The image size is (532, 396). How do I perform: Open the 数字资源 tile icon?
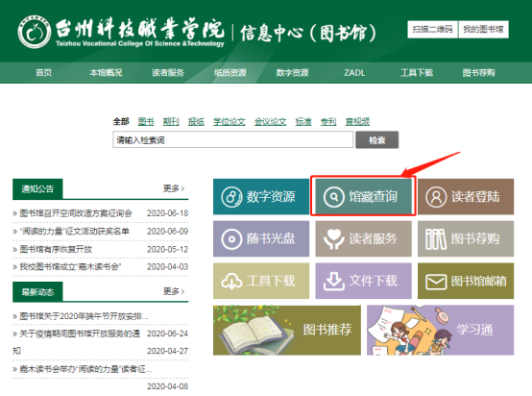pyautogui.click(x=231, y=197)
